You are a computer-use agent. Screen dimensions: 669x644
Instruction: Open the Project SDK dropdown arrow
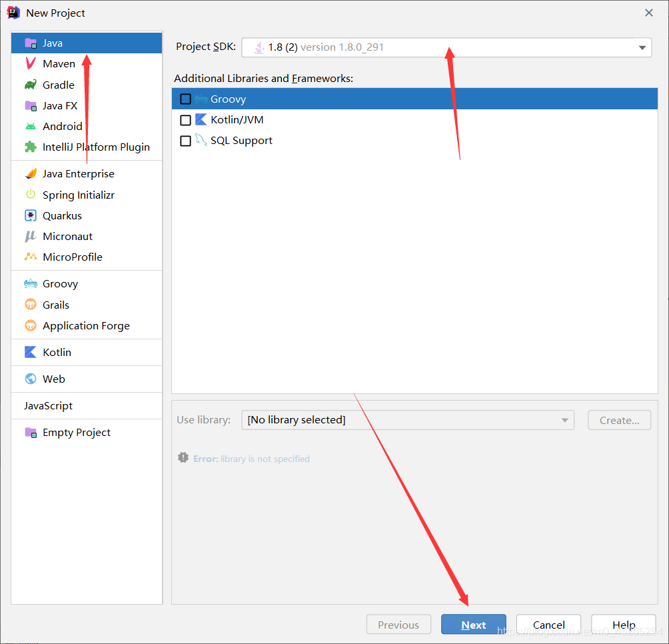[x=642, y=47]
